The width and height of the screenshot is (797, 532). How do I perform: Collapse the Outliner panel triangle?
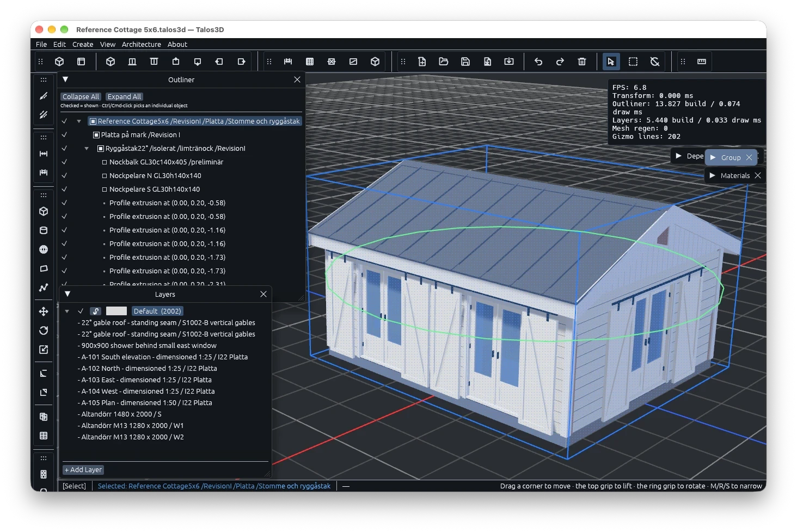point(65,80)
